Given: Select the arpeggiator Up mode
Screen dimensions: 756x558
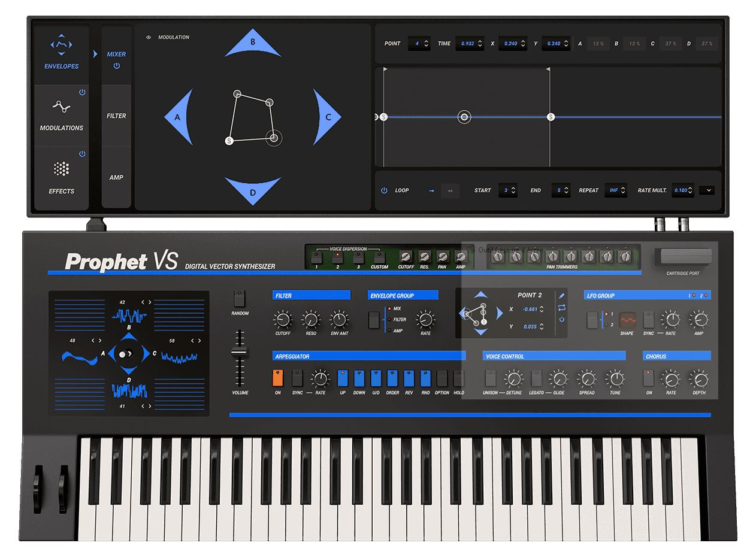Looking at the screenshot, I should point(343,378).
